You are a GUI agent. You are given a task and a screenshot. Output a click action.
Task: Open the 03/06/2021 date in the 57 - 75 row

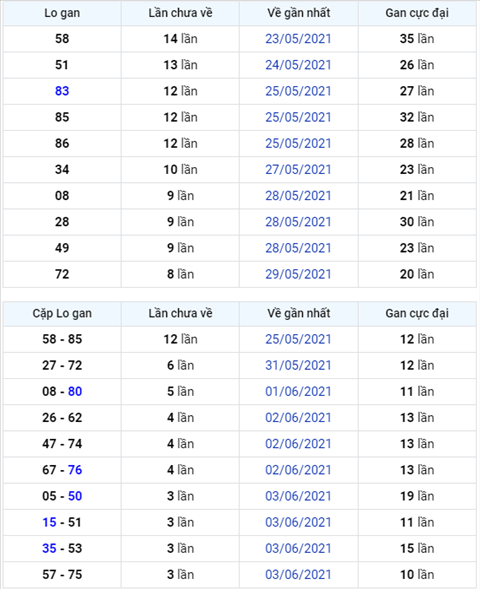[298, 574]
